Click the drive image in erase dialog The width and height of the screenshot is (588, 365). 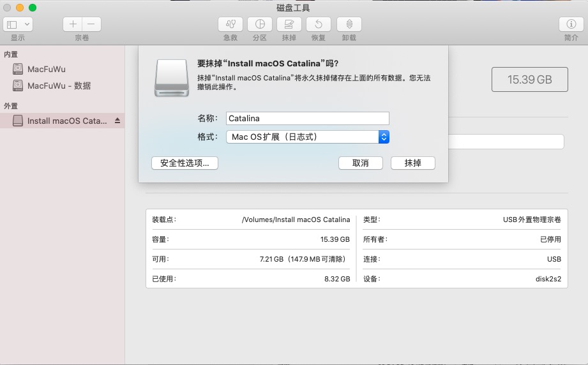pos(172,78)
